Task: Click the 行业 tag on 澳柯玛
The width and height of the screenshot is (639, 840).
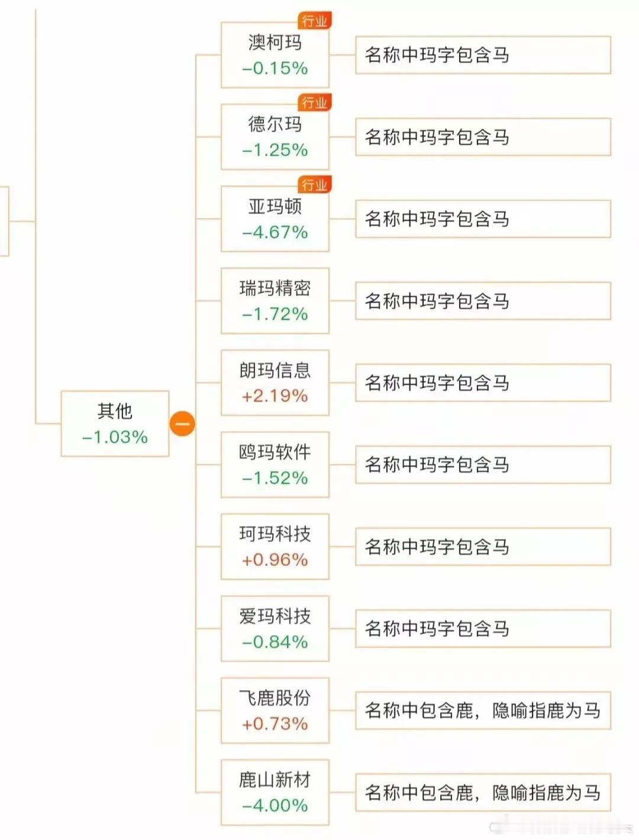Action: point(314,21)
